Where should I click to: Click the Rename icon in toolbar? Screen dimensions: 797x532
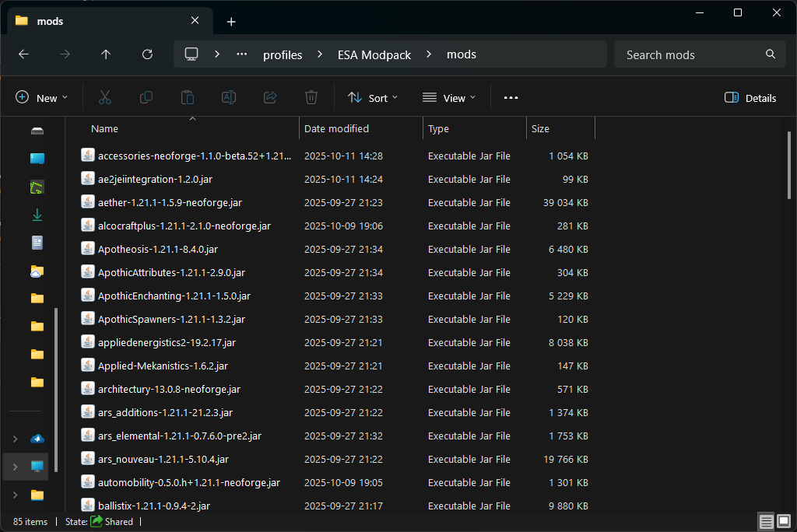coord(229,97)
